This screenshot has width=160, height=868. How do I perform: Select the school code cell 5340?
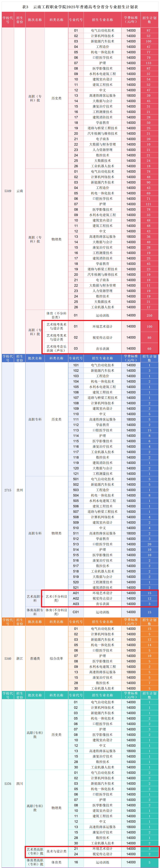pyautogui.click(x=8, y=658)
